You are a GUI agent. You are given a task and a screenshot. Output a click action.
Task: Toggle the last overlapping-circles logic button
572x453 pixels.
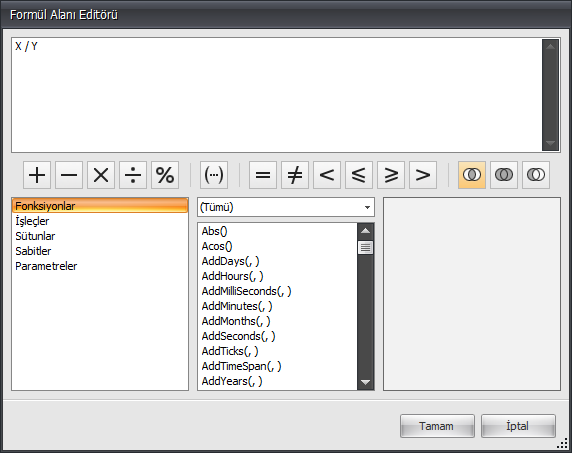click(536, 175)
